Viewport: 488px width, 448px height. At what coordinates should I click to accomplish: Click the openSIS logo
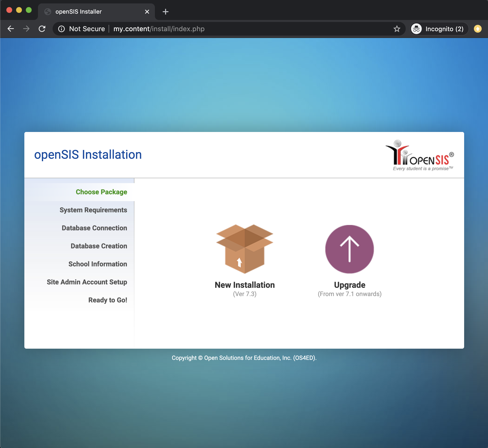click(x=420, y=155)
